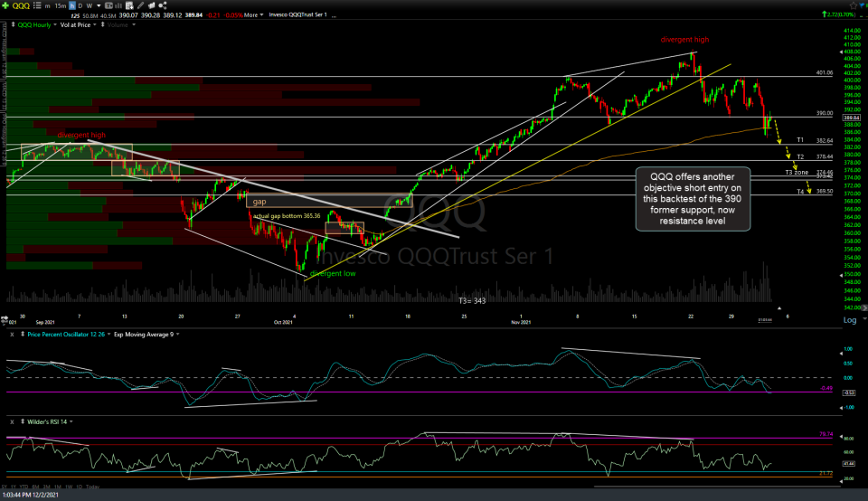This screenshot has height=501, width=868.
Task: Select the 1D range button
Action: point(80,487)
